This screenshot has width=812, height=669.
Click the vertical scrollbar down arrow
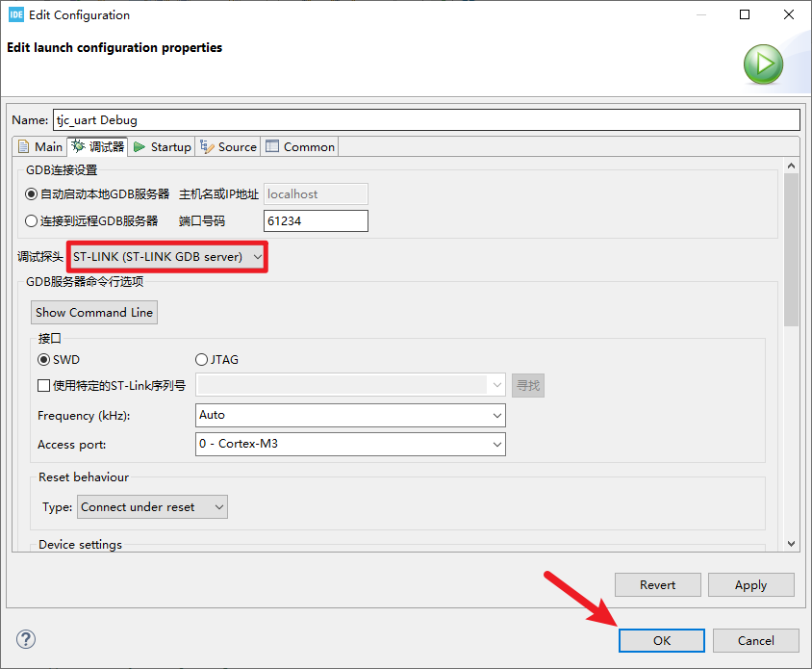pyautogui.click(x=791, y=544)
